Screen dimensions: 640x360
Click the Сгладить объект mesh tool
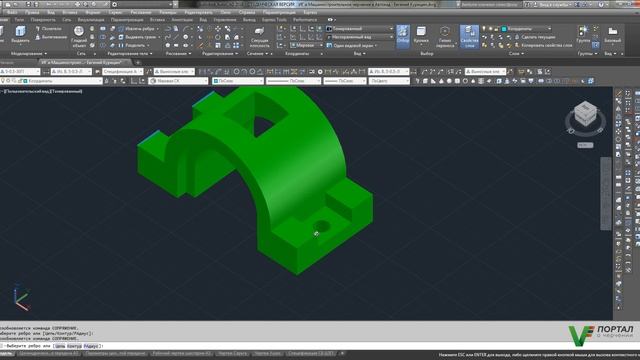point(79,36)
